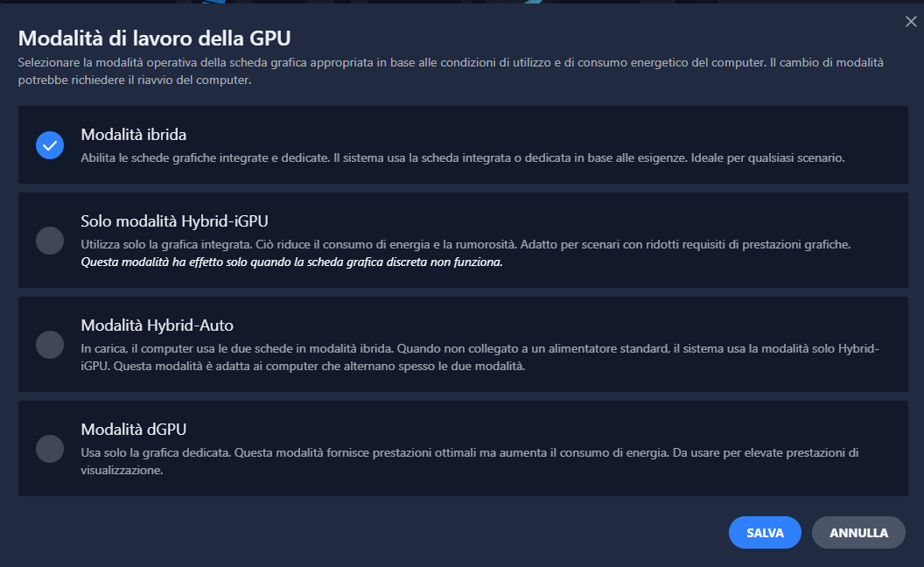Click the Modalità Hybrid-Auto option card
924x567 pixels.
tap(462, 344)
